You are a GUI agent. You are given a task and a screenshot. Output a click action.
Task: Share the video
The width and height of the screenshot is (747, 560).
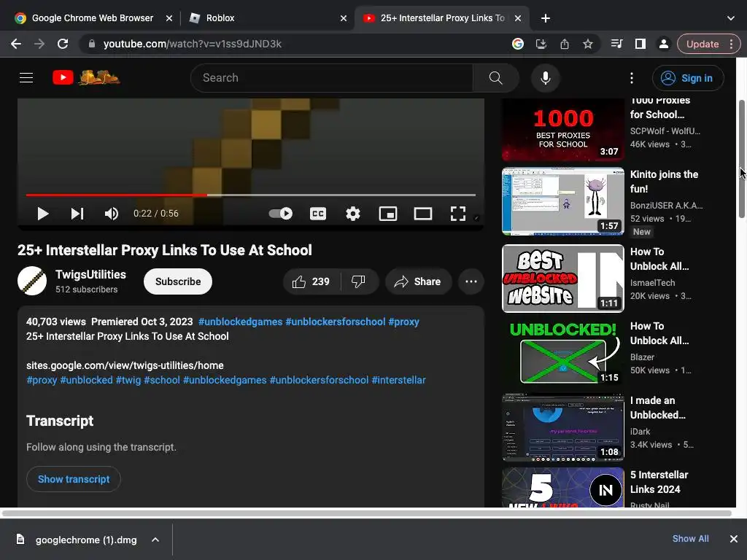click(x=418, y=281)
